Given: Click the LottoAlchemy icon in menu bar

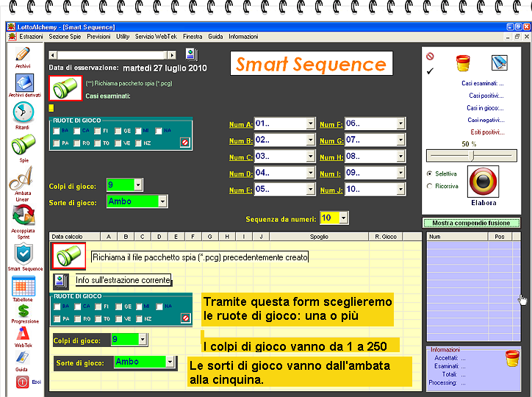Looking at the screenshot, I should pyautogui.click(x=12, y=36).
